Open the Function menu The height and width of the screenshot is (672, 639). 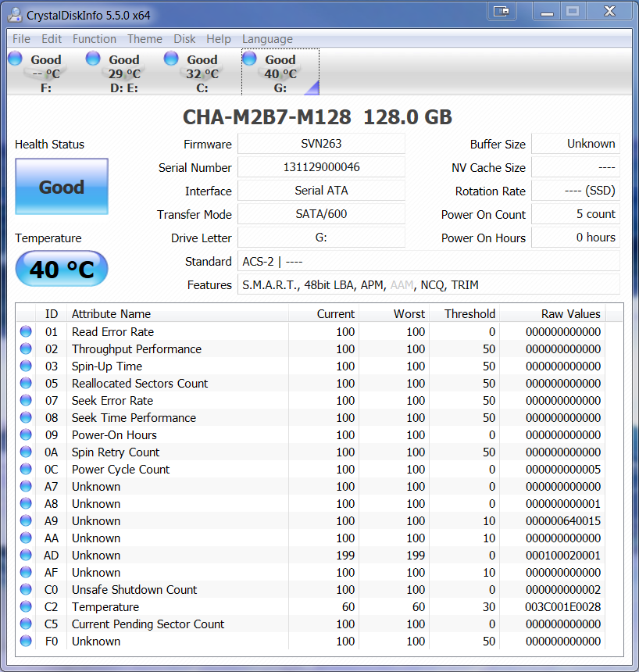(x=94, y=39)
